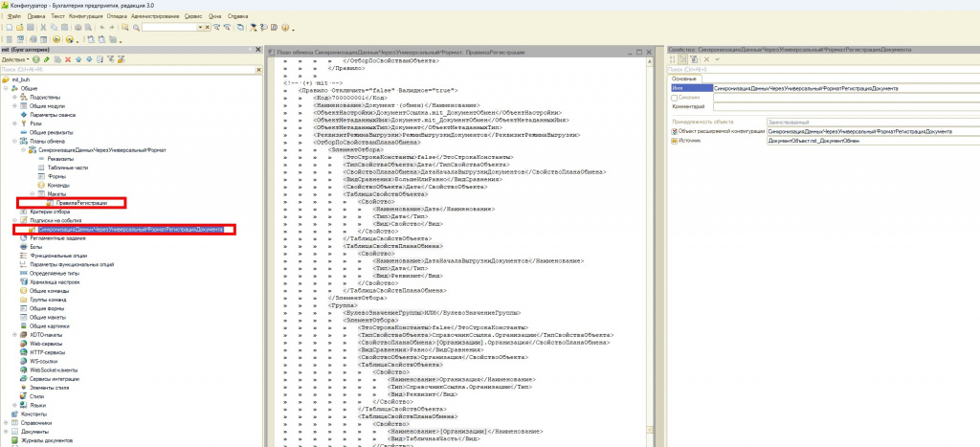Click the red X delete icon in tree toolbar
Viewport: 980px width, 447px height.
(x=66, y=59)
